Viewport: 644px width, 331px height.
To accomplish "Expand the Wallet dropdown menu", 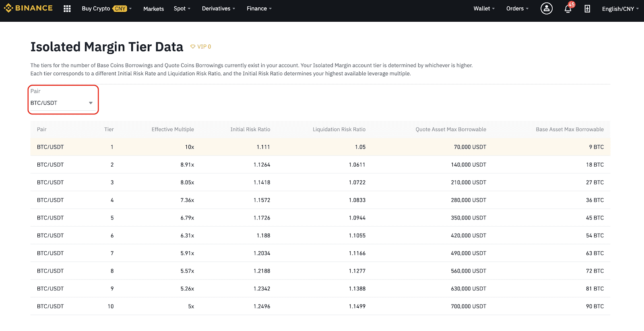I will click(484, 8).
